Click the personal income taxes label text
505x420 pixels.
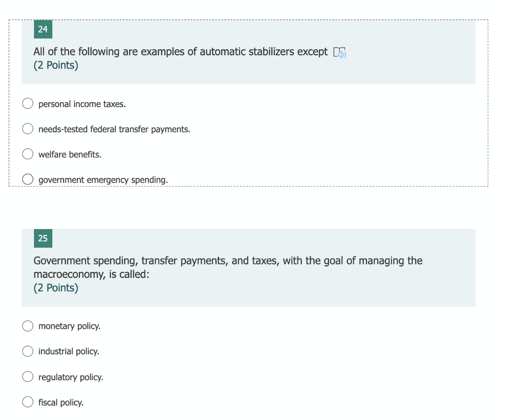pyautogui.click(x=82, y=104)
